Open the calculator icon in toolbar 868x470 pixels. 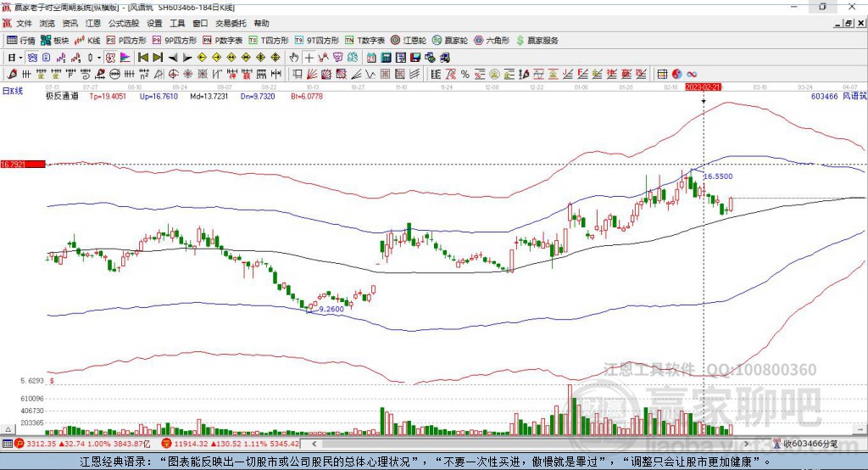[x=386, y=58]
